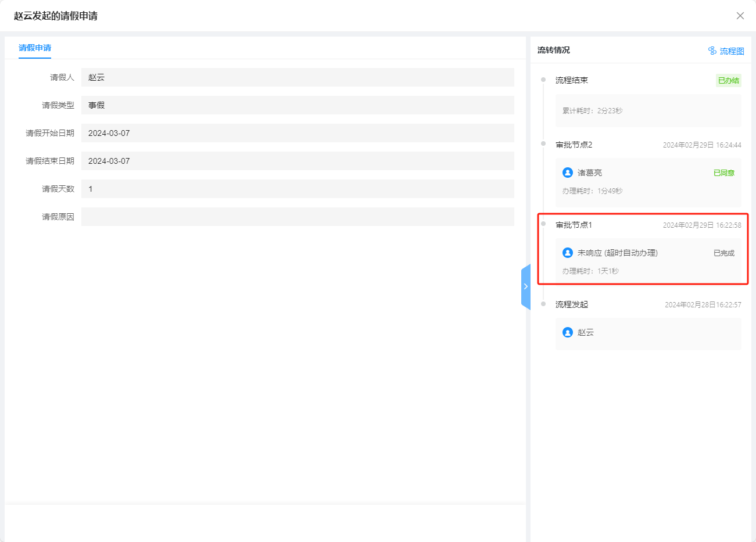756x542 pixels.
Task: Select the 请假开始日期 date field
Action: pos(298,133)
